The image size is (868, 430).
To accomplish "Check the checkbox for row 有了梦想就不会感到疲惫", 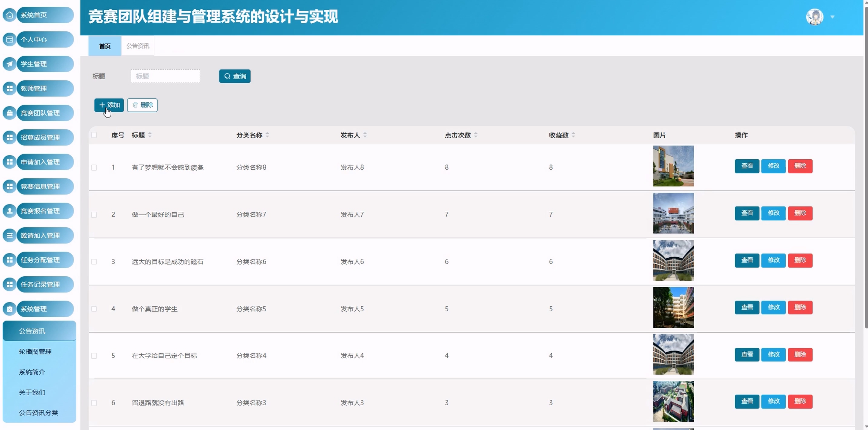I will pyautogui.click(x=94, y=168).
